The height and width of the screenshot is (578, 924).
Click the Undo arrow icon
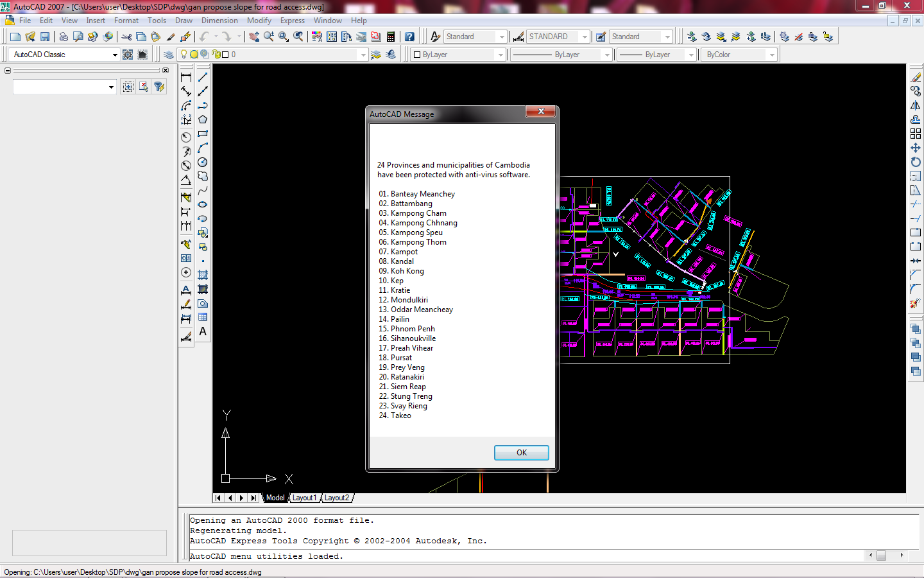(x=204, y=37)
